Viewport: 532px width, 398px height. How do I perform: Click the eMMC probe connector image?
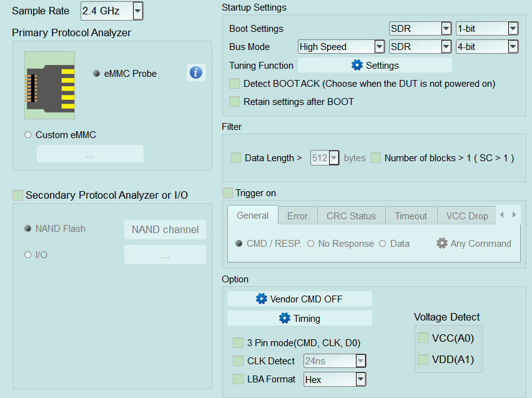click(x=49, y=85)
